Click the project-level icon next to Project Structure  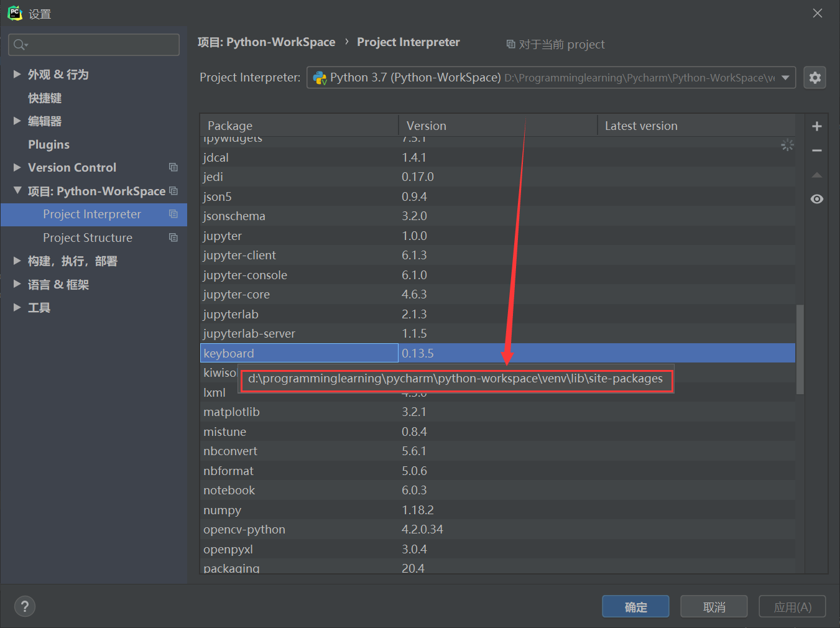[x=173, y=238]
